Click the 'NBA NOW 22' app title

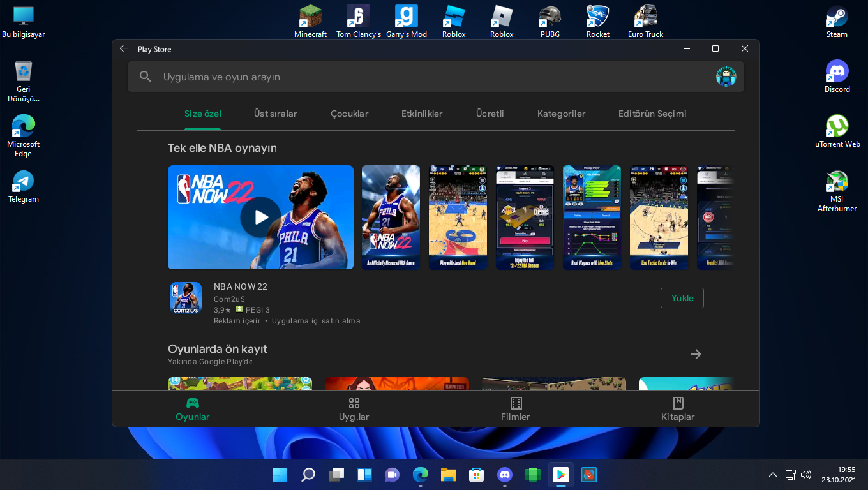[241, 286]
